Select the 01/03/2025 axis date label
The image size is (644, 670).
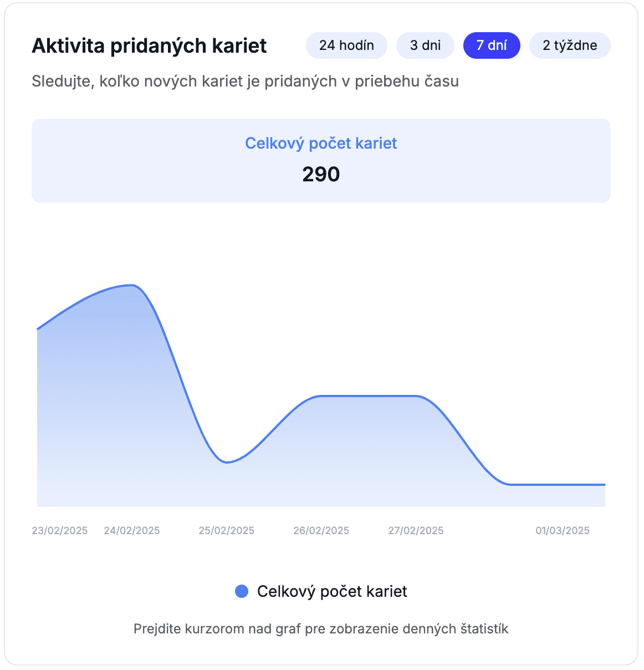[563, 531]
